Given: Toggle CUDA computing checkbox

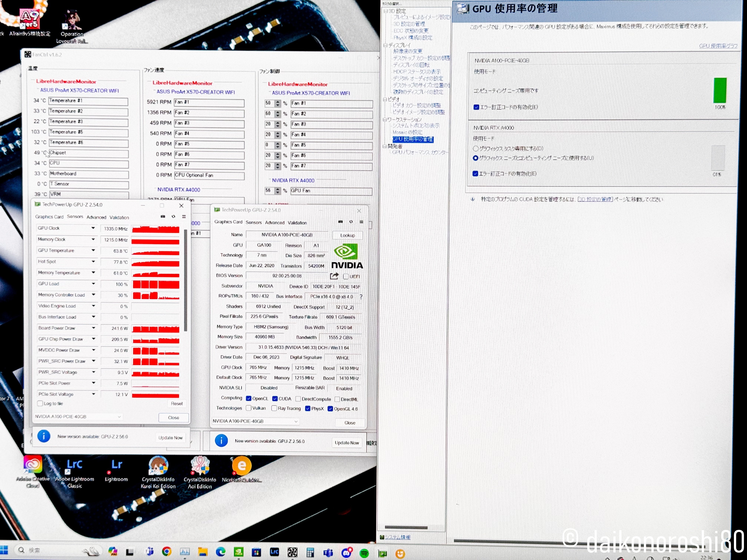Looking at the screenshot, I should click(x=275, y=399).
